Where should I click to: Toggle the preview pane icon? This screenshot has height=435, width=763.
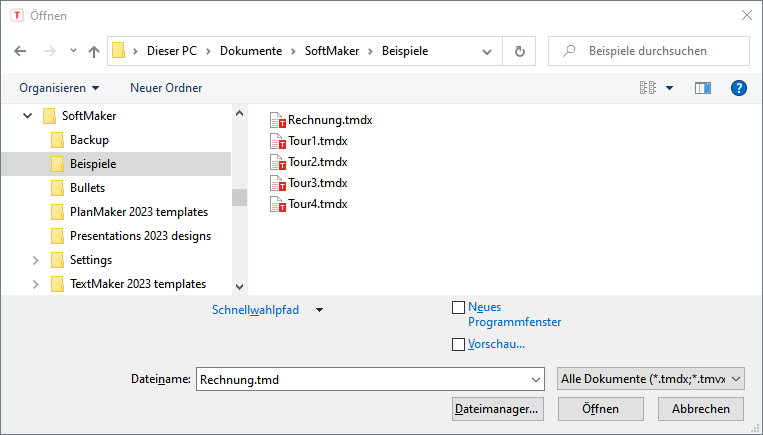pos(703,88)
